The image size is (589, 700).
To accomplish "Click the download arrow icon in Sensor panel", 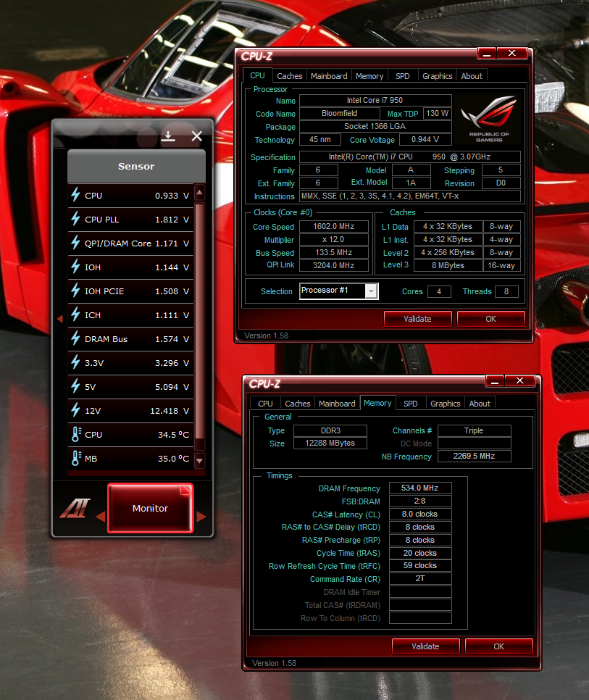I will pyautogui.click(x=168, y=136).
